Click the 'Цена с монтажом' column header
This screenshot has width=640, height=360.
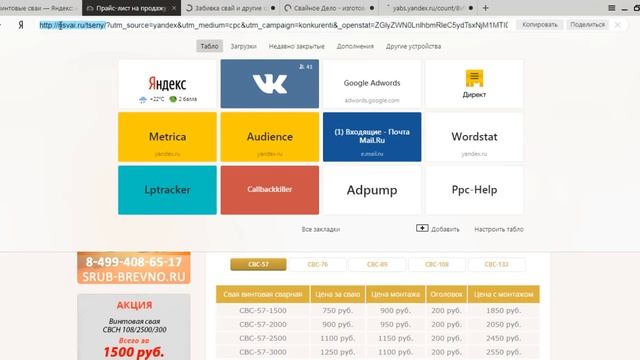coord(504,294)
